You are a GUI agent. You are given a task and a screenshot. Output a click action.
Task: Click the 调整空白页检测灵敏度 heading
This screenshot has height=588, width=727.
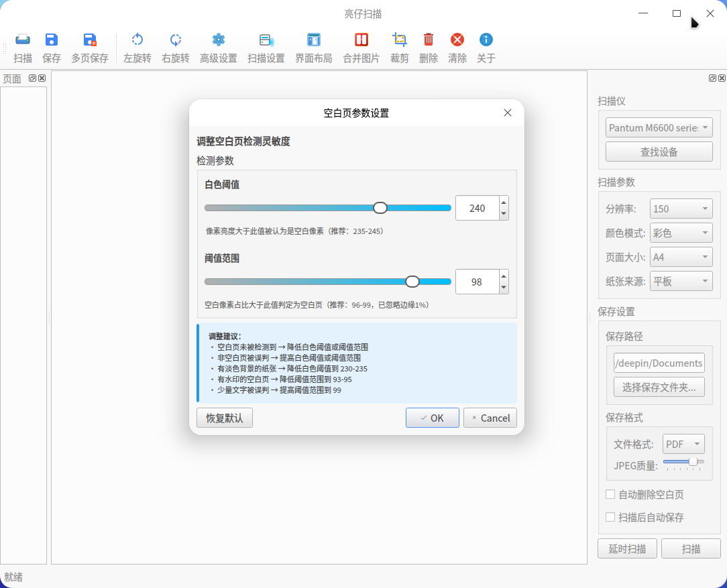click(x=243, y=141)
